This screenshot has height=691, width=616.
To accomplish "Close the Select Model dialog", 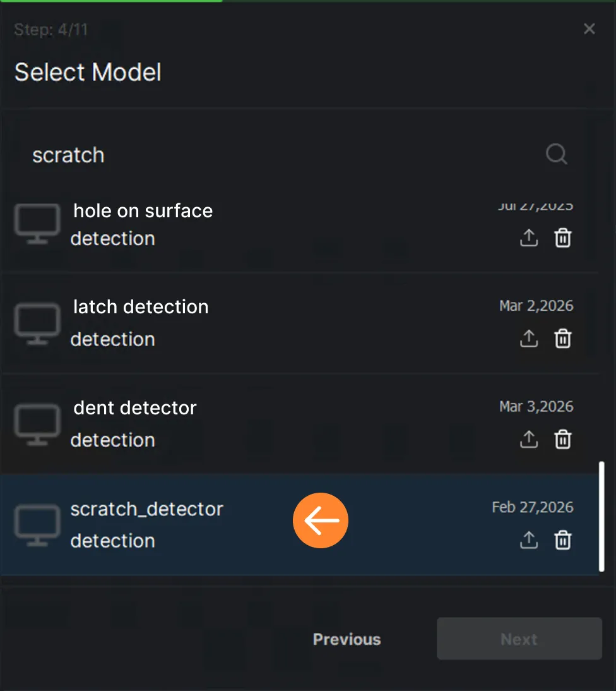I will [589, 29].
